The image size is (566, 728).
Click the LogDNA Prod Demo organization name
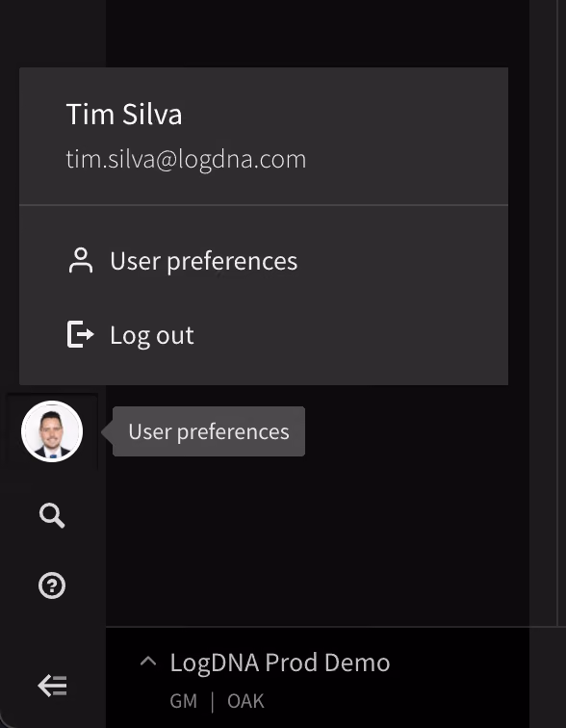pos(280,663)
